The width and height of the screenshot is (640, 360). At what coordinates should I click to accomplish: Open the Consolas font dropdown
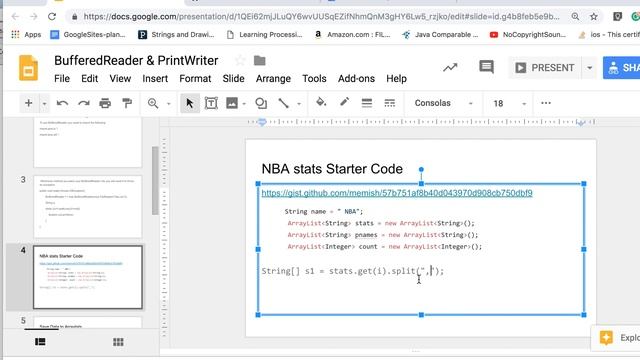443,103
